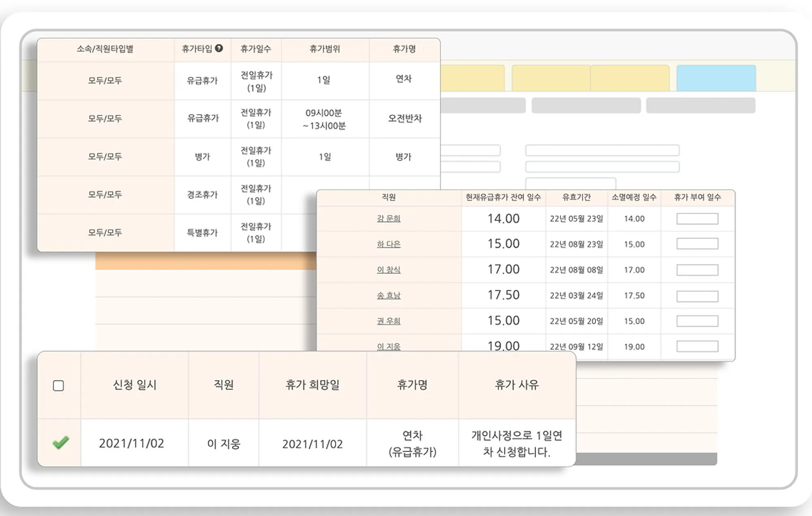Select remaining balance 19.00 for 이 지웅
Screen dimensions: 812x516
pyautogui.click(x=503, y=346)
